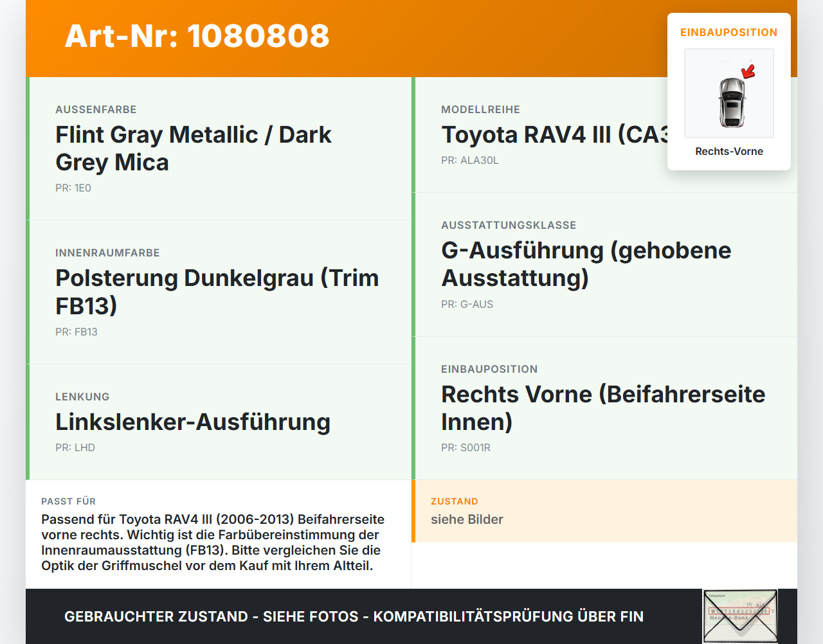The image size is (823, 644).
Task: Select the PASST FÜR label
Action: point(69,501)
